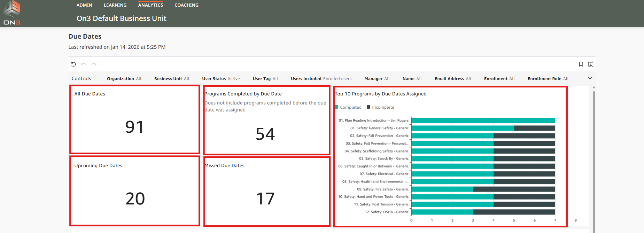Reset the dashboard with the reset icon

(x=73, y=64)
